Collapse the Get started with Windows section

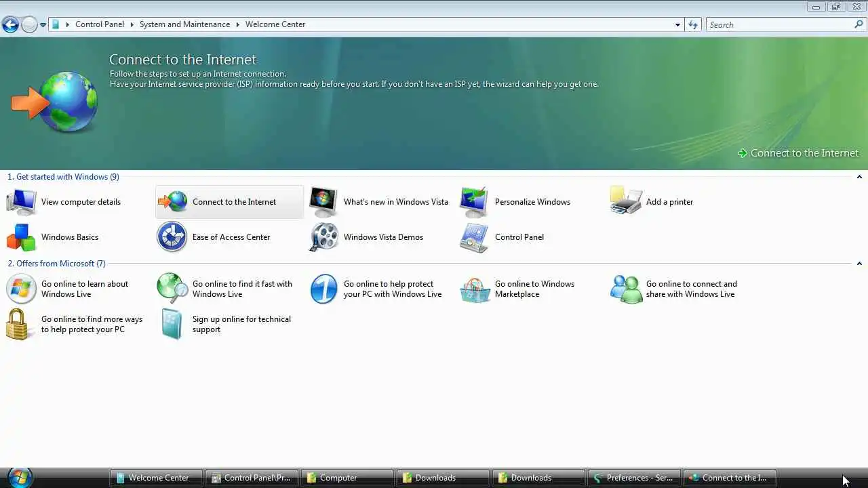(x=859, y=177)
